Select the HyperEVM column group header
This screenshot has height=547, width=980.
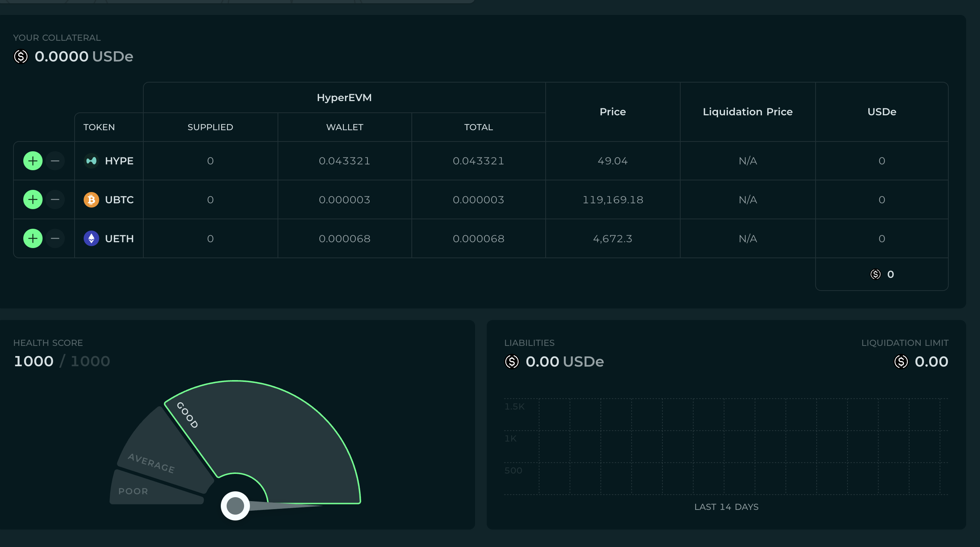[344, 98]
